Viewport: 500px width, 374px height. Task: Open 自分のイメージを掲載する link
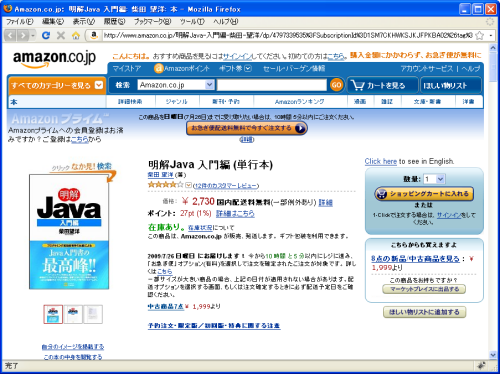tap(73, 347)
